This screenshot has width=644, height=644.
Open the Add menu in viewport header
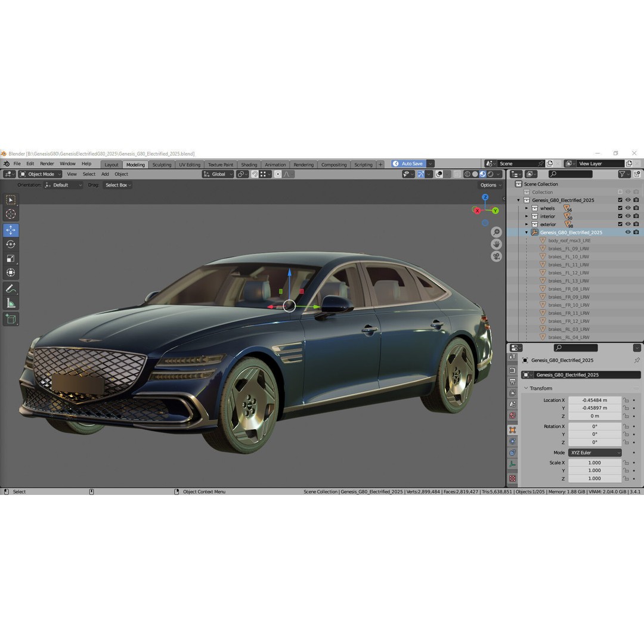[x=105, y=174]
